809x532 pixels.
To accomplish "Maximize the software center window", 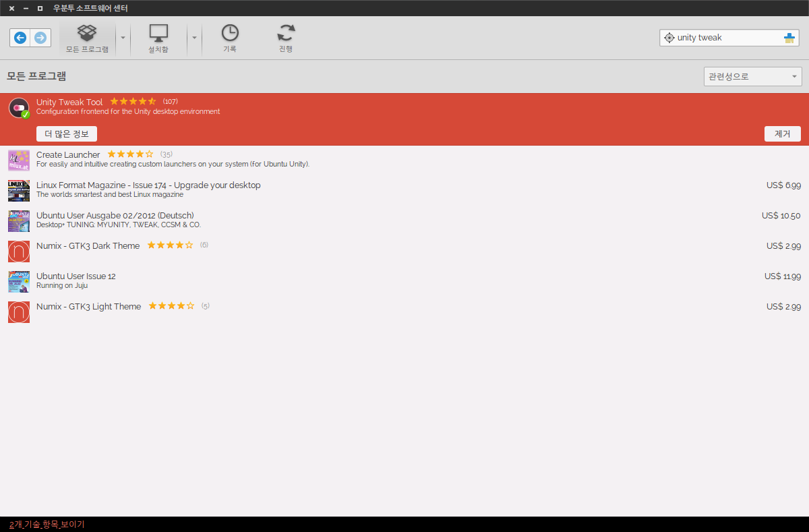I will [40, 8].
